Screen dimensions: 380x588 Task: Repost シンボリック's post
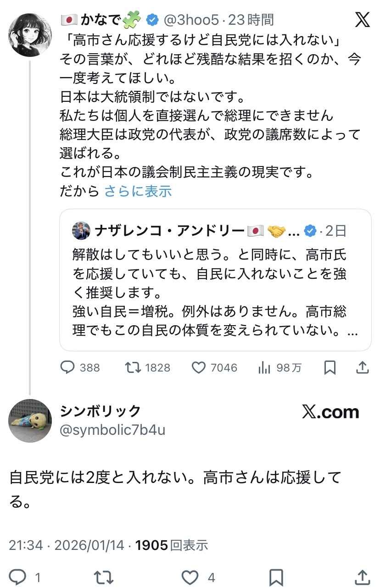pyautogui.click(x=103, y=577)
